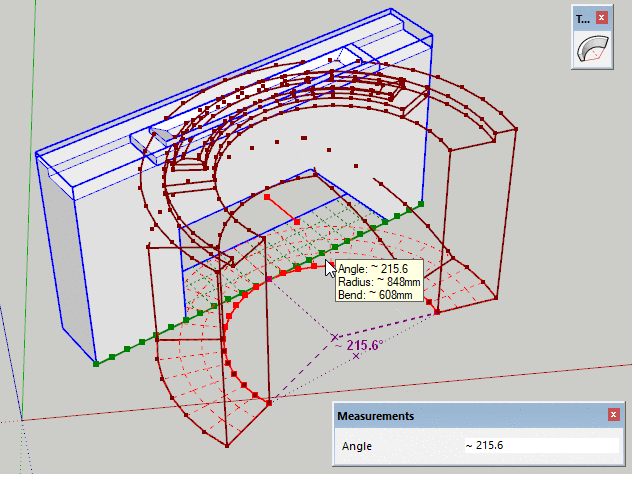Click the purple ~215.6° angle label
This screenshot has width=635, height=482.
pyautogui.click(x=359, y=346)
